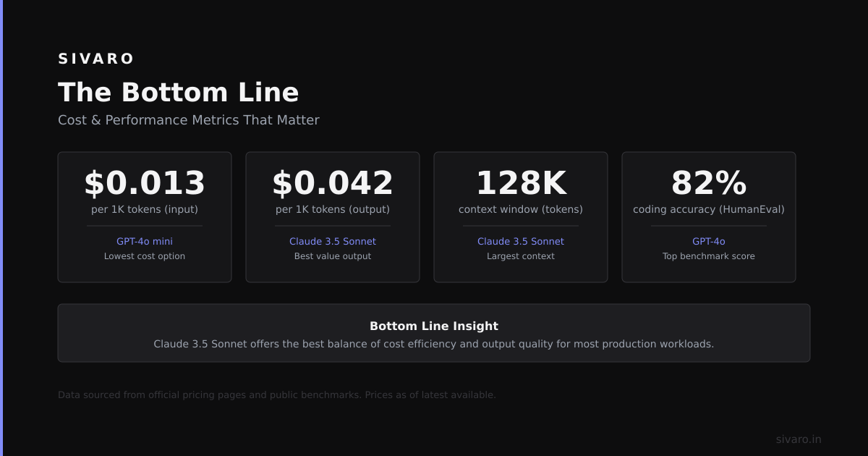Image resolution: width=868 pixels, height=456 pixels.
Task: Click the Bottom Line Insight heading
Action: (x=434, y=326)
